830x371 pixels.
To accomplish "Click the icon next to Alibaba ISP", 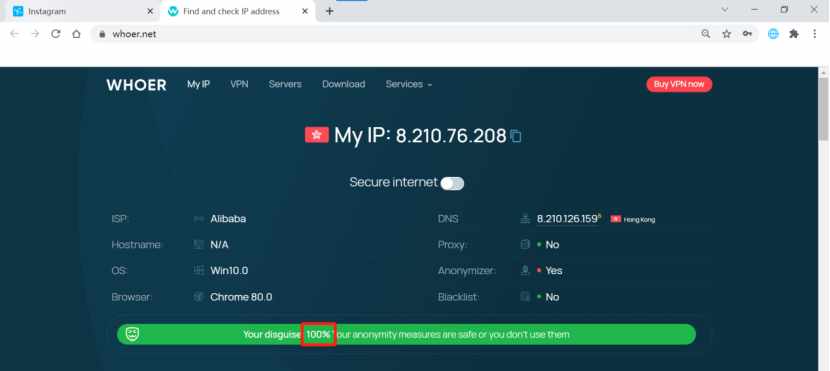I will click(x=199, y=219).
